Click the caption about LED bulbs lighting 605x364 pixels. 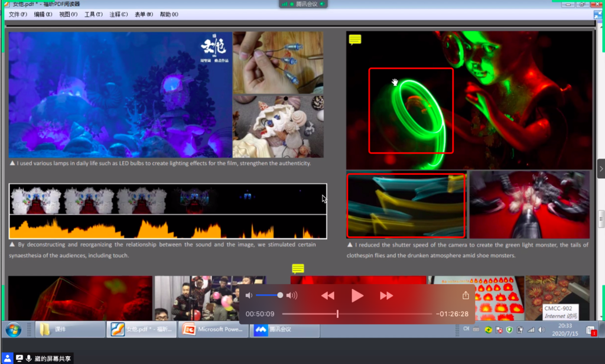tap(160, 163)
